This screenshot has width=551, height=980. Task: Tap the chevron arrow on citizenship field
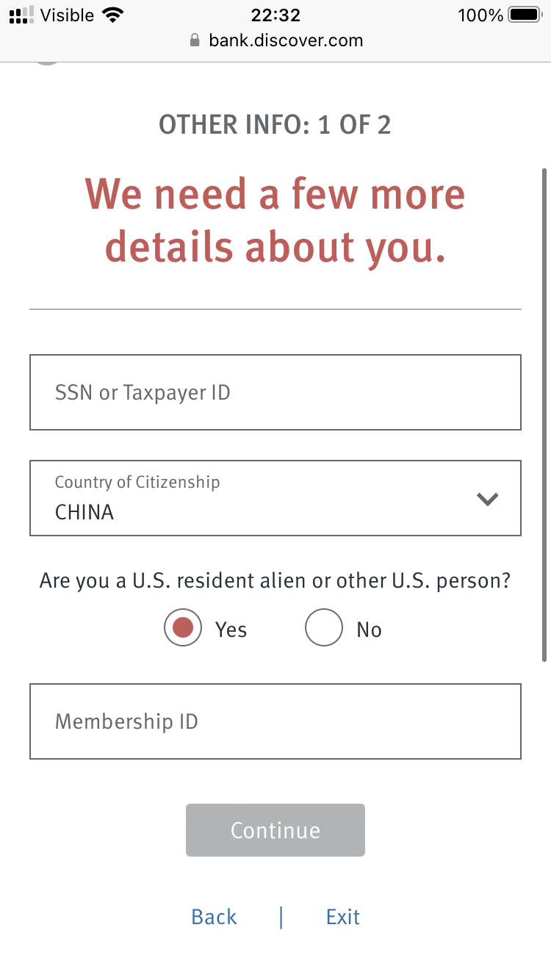pyautogui.click(x=488, y=500)
